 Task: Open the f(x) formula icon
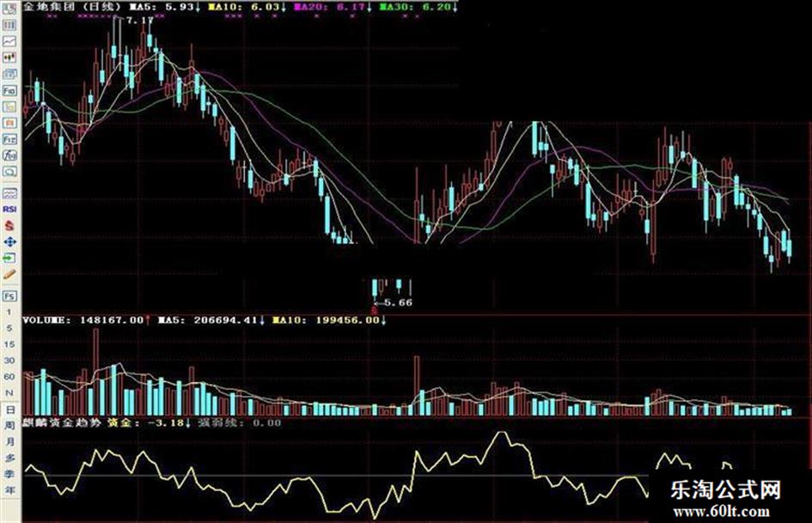point(9,155)
